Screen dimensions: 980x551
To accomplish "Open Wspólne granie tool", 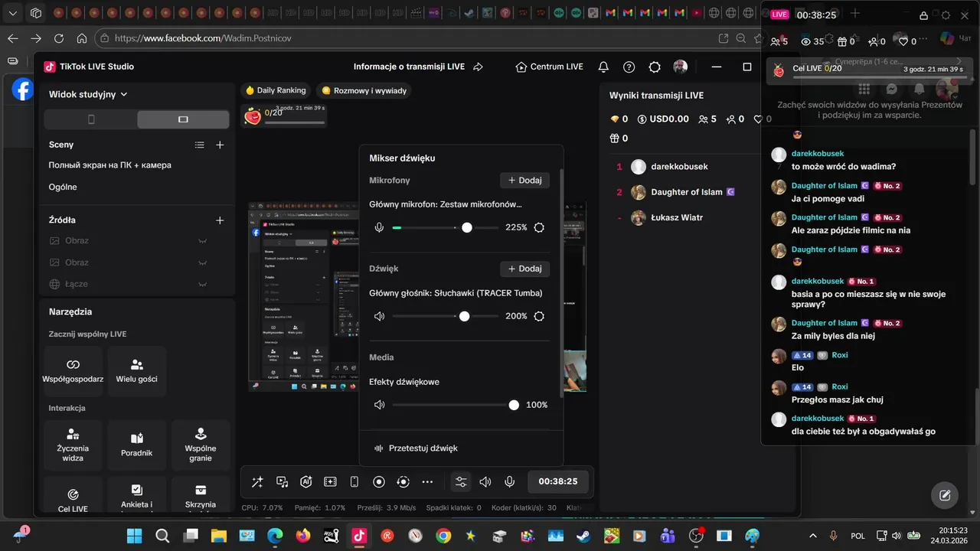I will pos(201,445).
